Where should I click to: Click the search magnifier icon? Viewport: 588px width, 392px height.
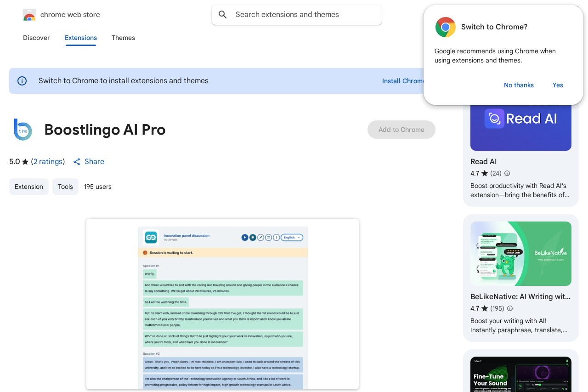pos(223,15)
